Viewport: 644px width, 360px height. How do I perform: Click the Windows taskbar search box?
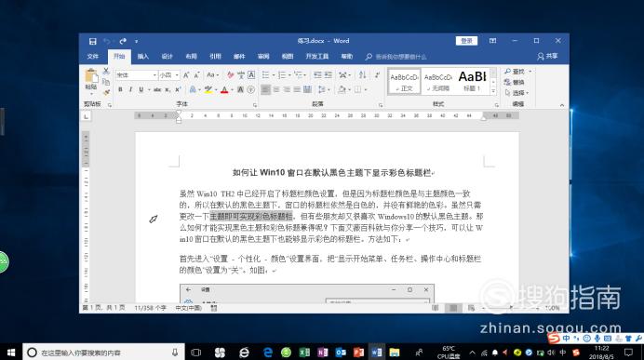click(x=103, y=353)
